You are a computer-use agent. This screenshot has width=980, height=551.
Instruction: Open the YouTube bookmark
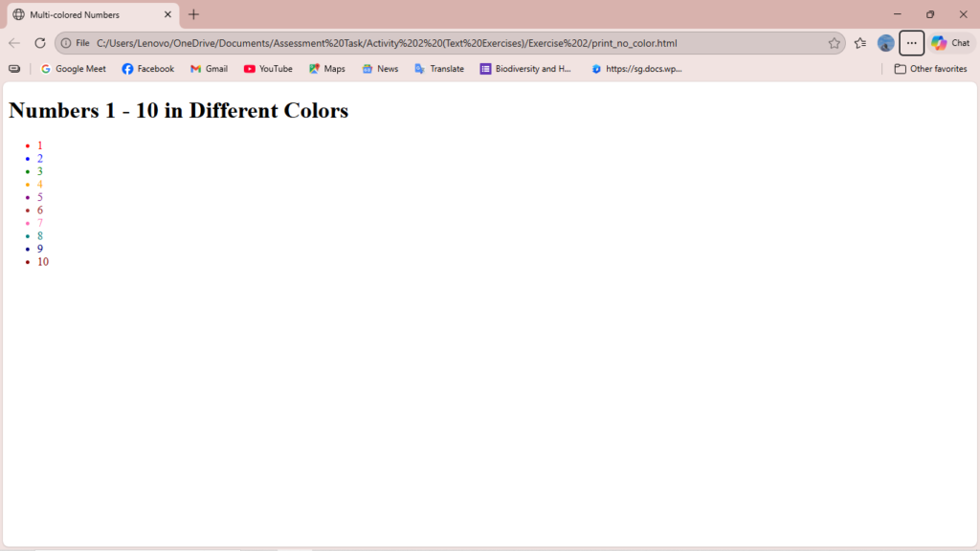(x=268, y=69)
